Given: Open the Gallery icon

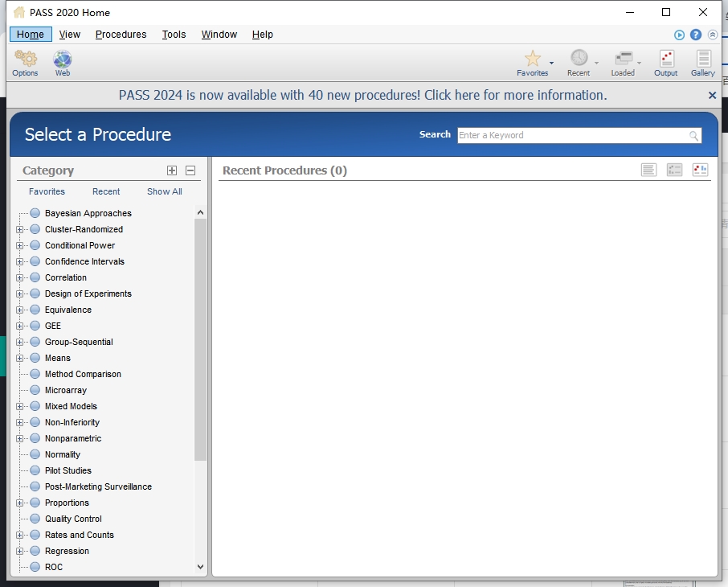Looking at the screenshot, I should click(703, 59).
